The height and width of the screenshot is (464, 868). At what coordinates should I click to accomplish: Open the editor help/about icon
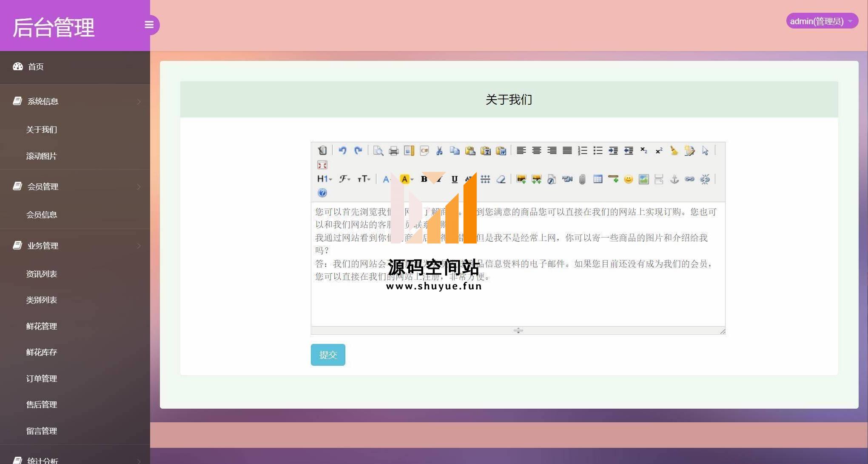tap(322, 193)
